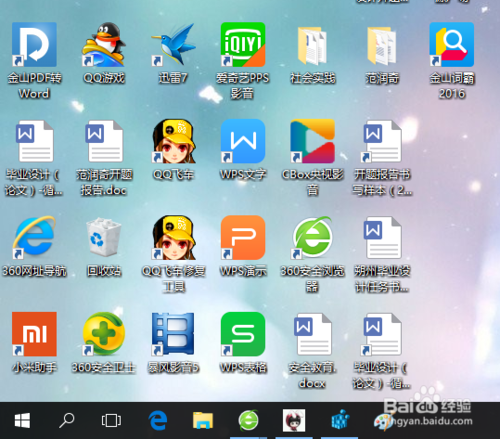Open taskbar search magnifier
This screenshot has height=439, width=500.
coord(67,420)
